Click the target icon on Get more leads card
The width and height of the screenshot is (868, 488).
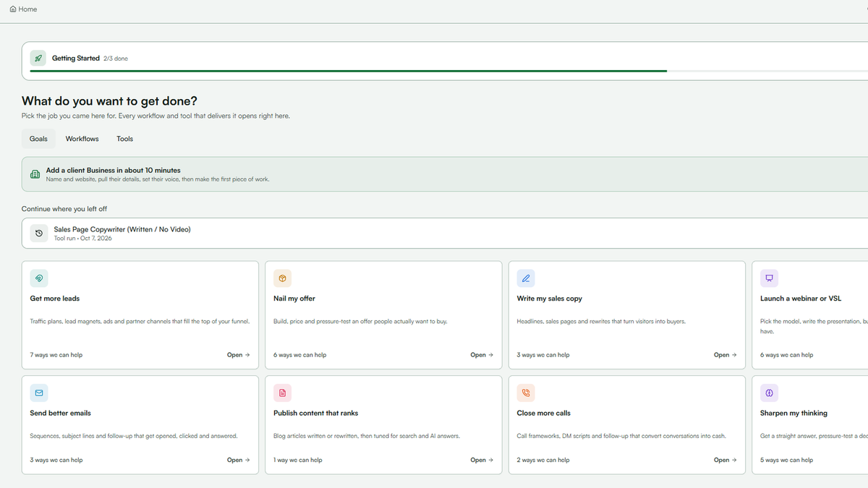[x=39, y=278]
